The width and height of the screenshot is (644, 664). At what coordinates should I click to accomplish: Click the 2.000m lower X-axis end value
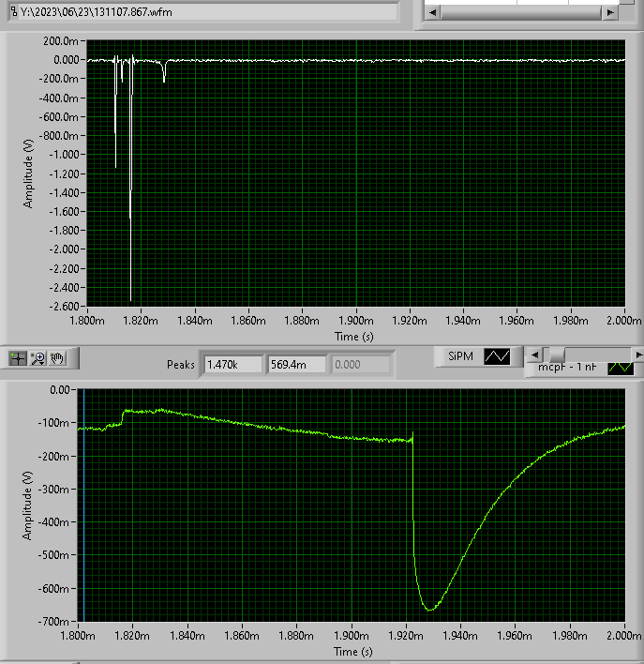point(624,636)
